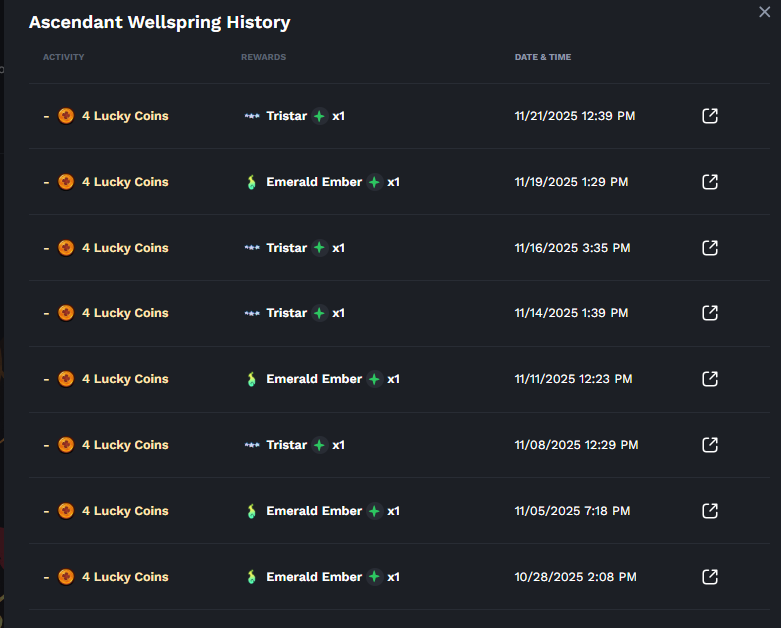This screenshot has height=628, width=781.
Task: Select date text 11/11/2025 12:23 PM
Action: click(x=573, y=379)
